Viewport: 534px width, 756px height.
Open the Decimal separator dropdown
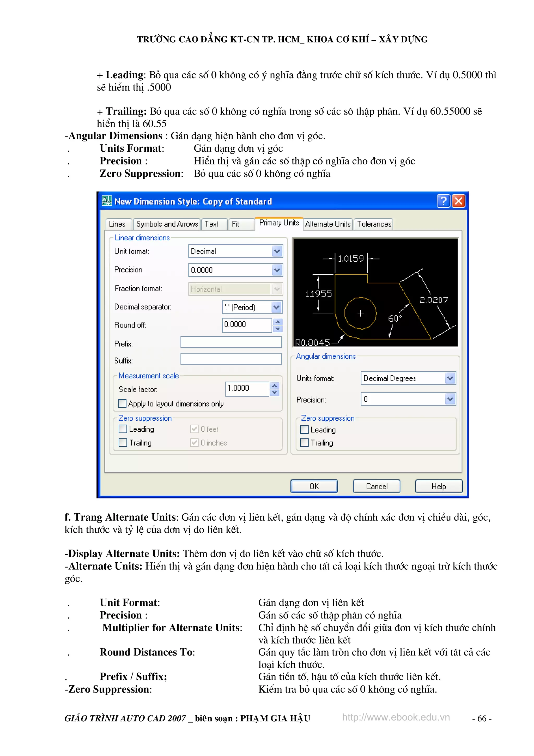click(276, 307)
